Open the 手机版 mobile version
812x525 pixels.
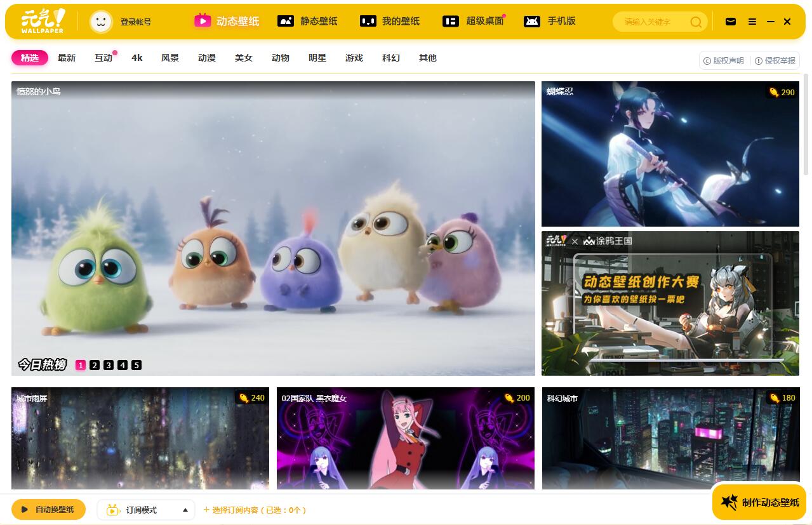[x=550, y=21]
